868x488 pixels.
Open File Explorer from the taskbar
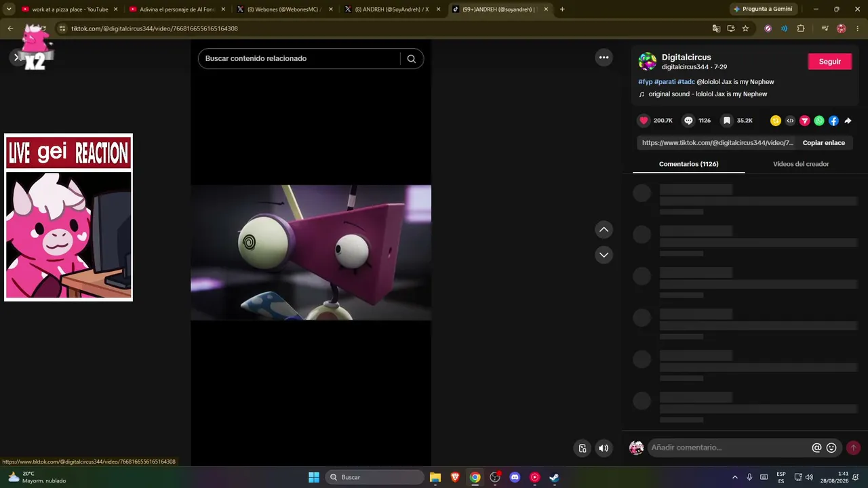pyautogui.click(x=435, y=477)
